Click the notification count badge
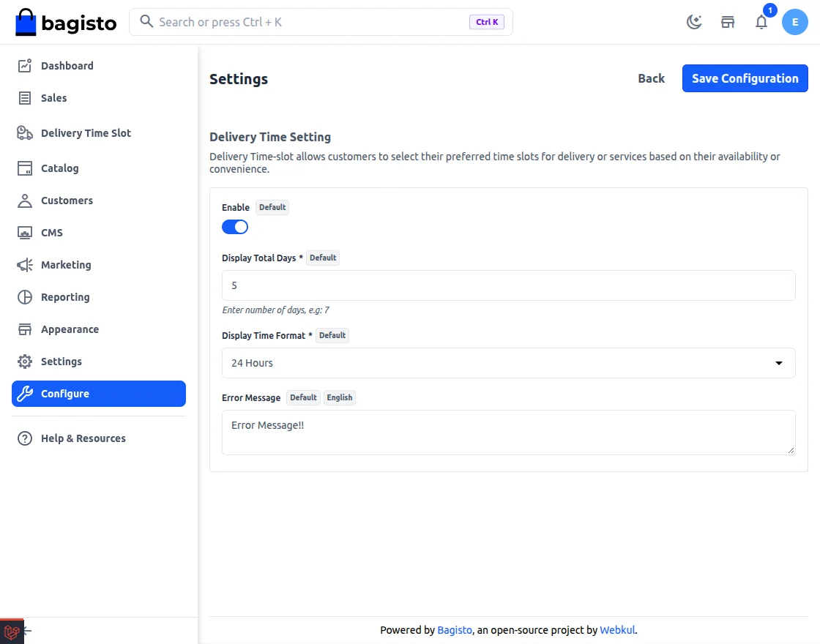 point(769,10)
